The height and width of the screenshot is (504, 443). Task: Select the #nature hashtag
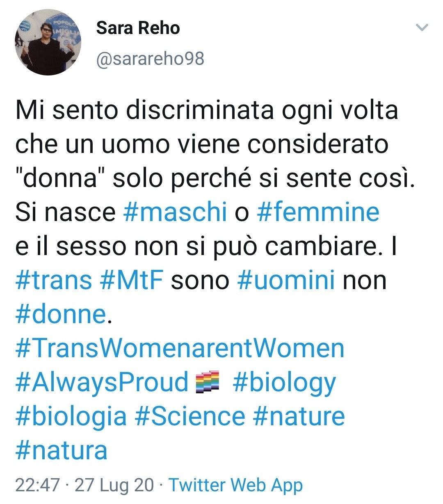[x=299, y=416]
